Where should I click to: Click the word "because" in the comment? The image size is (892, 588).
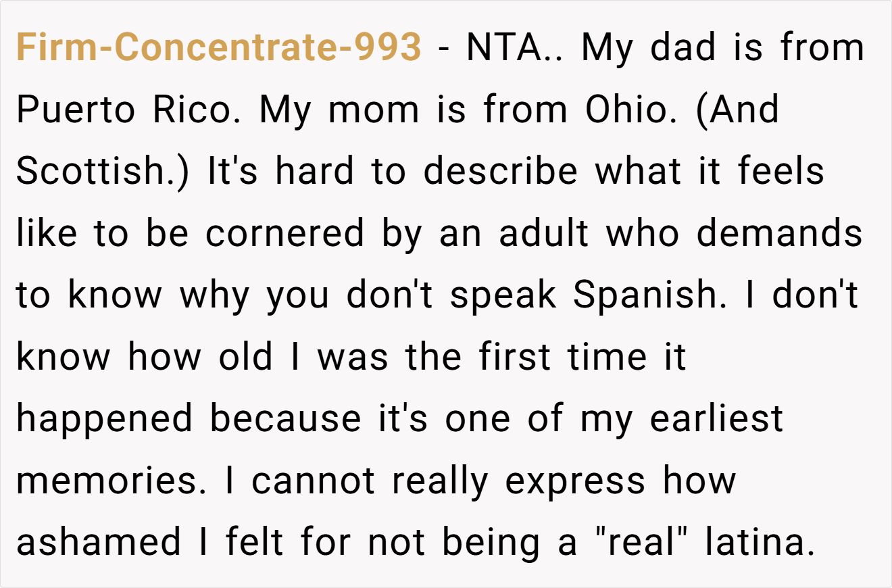(285, 420)
